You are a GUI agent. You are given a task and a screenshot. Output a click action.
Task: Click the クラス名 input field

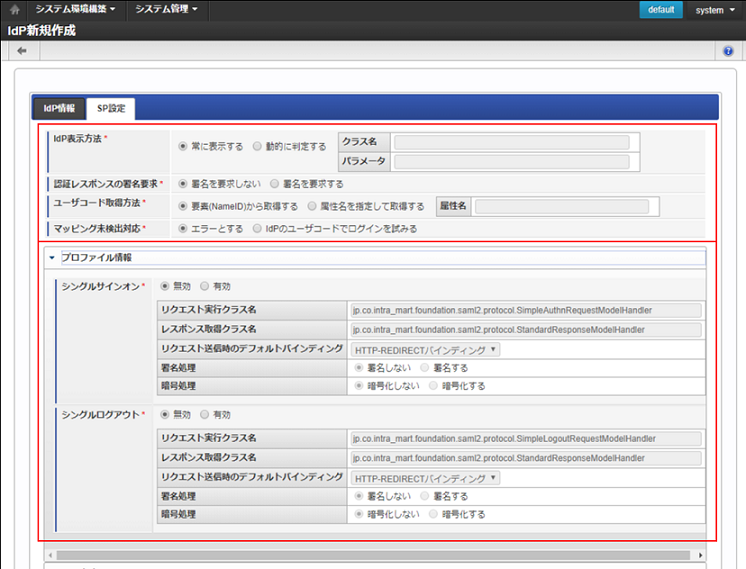511,142
